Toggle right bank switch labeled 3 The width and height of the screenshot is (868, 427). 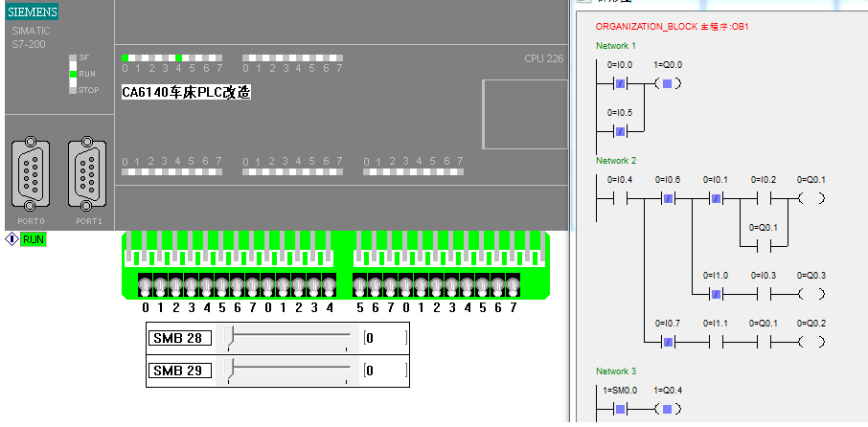(x=451, y=286)
